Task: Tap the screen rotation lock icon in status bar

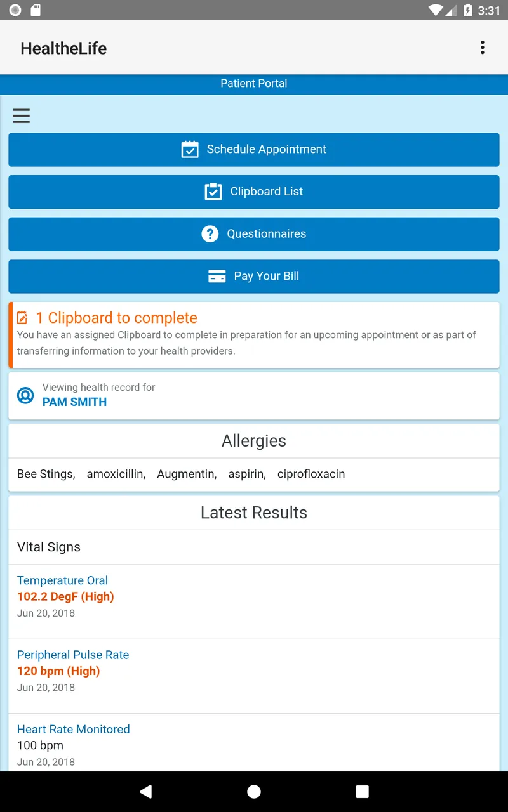Action: click(x=15, y=10)
